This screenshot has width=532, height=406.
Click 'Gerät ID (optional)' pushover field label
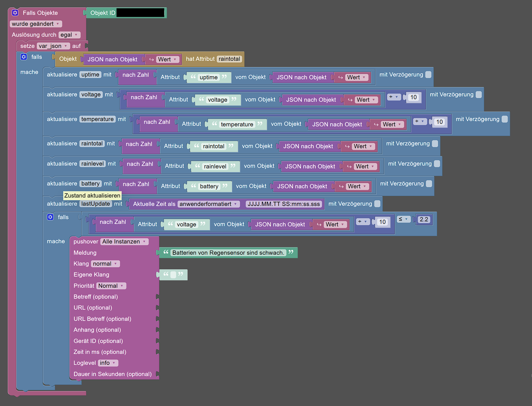(98, 341)
